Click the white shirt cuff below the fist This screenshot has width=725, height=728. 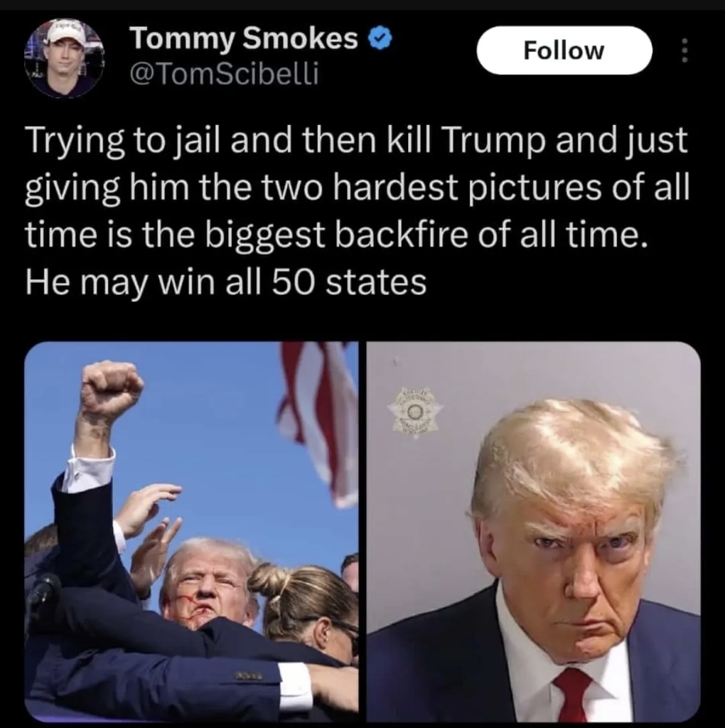click(91, 468)
